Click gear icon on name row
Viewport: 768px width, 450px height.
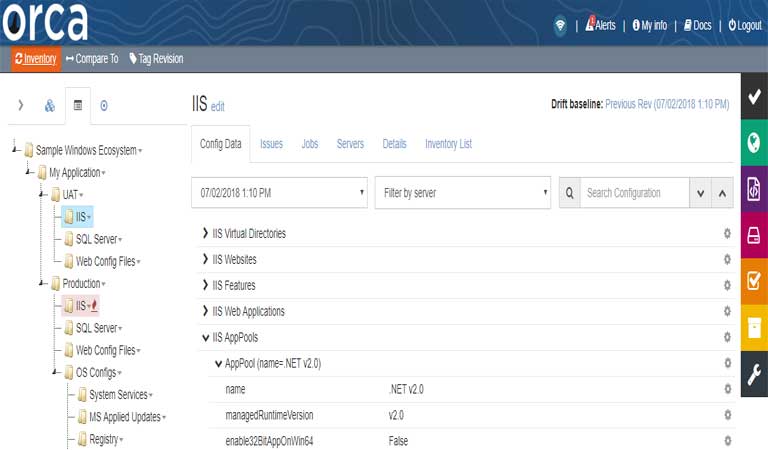point(727,389)
